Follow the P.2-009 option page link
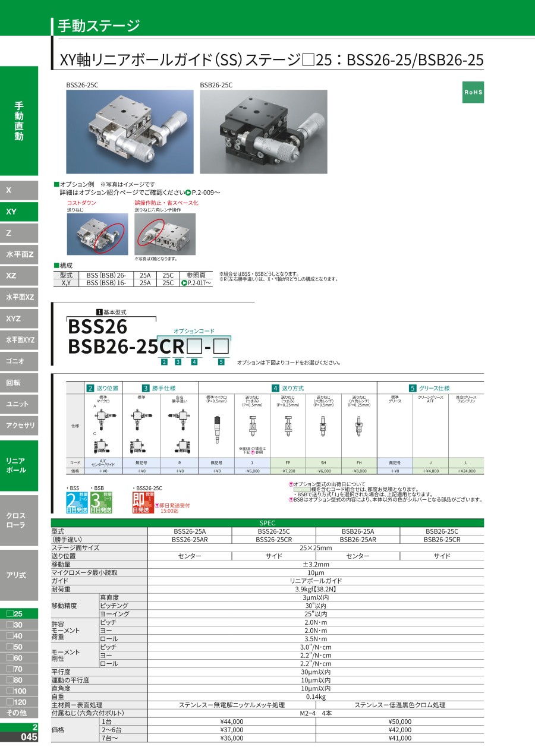The width and height of the screenshot is (535, 756). (x=203, y=193)
